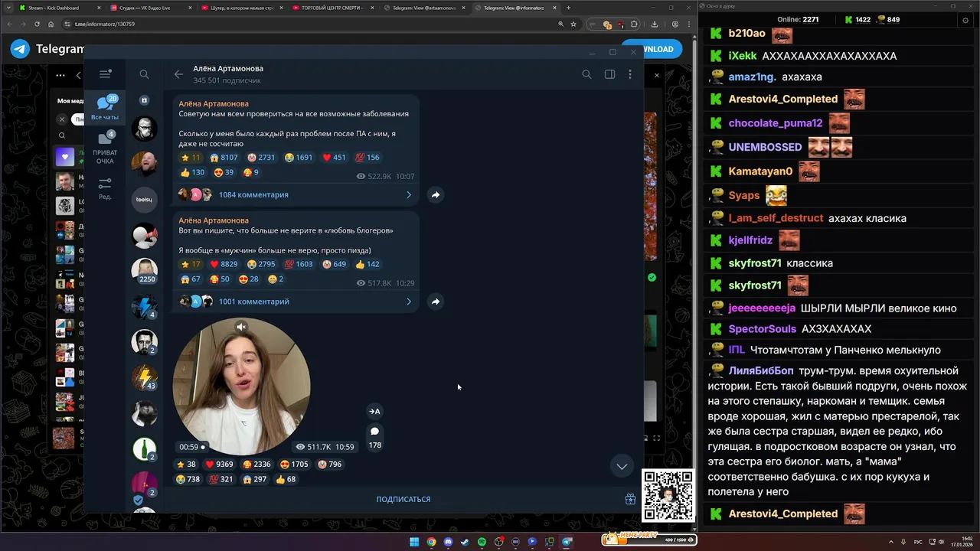Open a new browser tab
This screenshot has width=980, height=551.
click(x=568, y=8)
